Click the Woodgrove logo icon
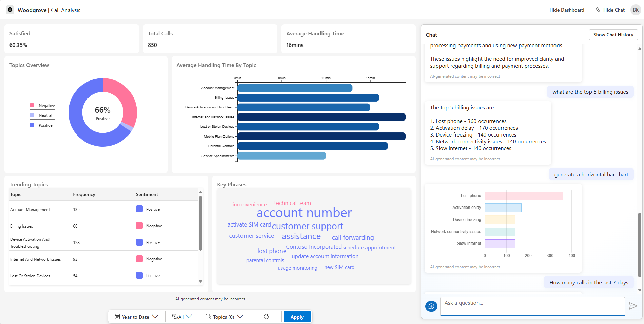This screenshot has width=644, height=324. tap(10, 10)
